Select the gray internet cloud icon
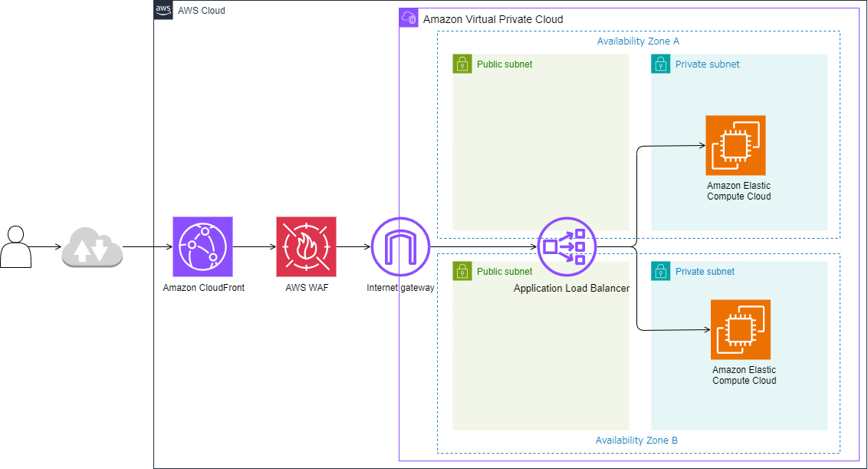 [x=92, y=247]
